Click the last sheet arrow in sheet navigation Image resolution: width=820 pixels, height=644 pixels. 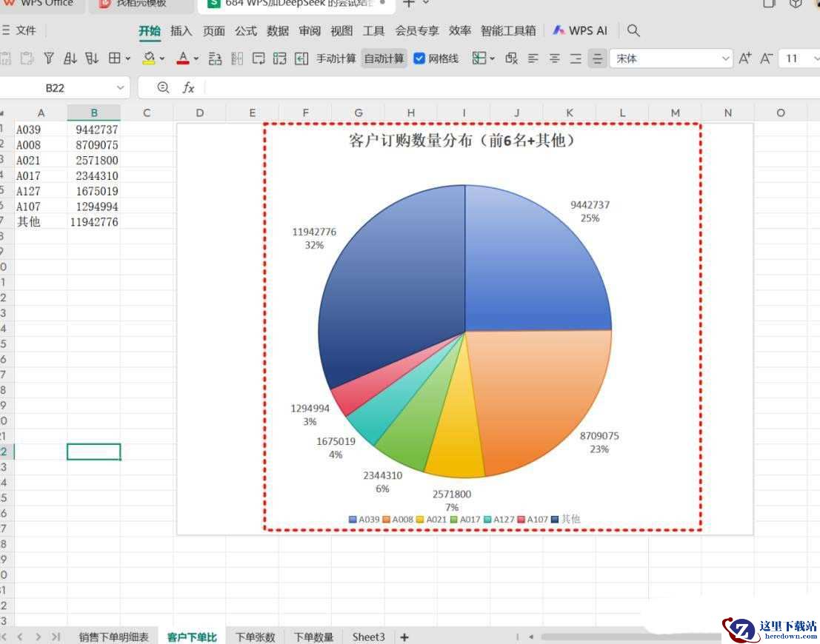(x=56, y=637)
